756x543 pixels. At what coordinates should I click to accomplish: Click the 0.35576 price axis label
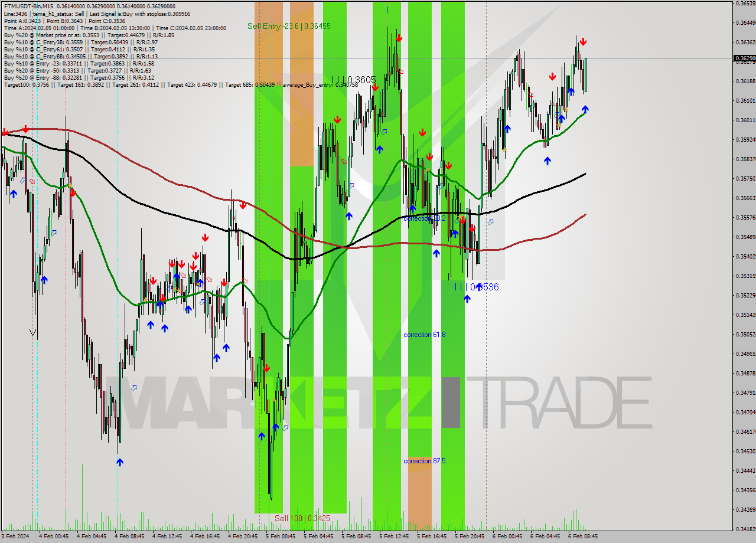click(x=746, y=217)
